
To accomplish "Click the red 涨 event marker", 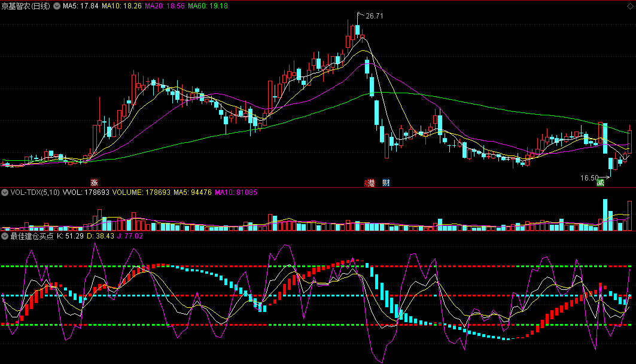I will (x=94, y=183).
